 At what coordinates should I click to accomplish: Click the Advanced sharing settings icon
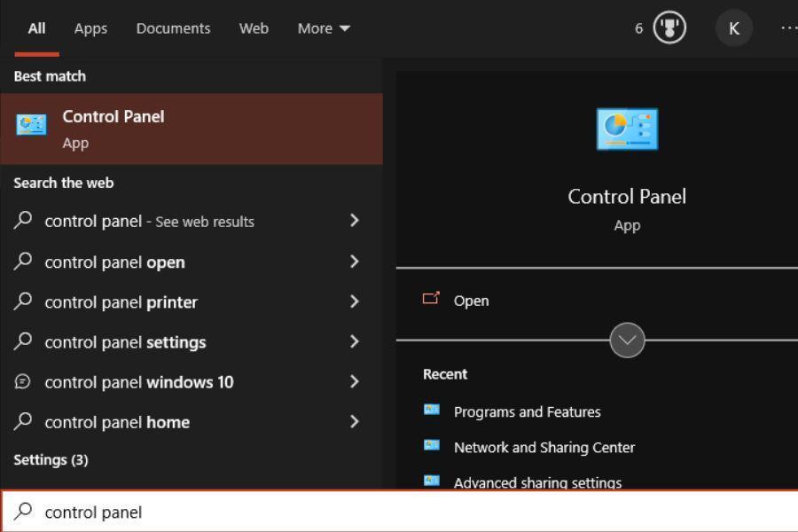pos(432,481)
